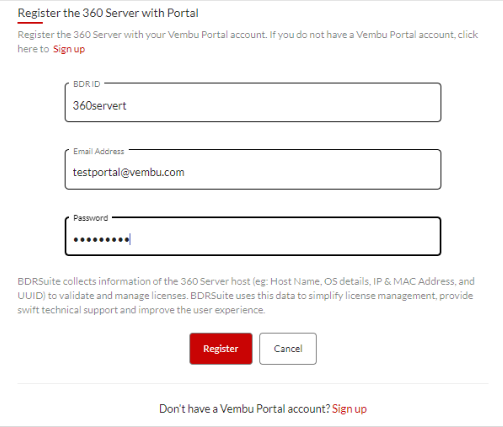Open the Sign up link after 'here to'
503x427 pixels.
69,49
